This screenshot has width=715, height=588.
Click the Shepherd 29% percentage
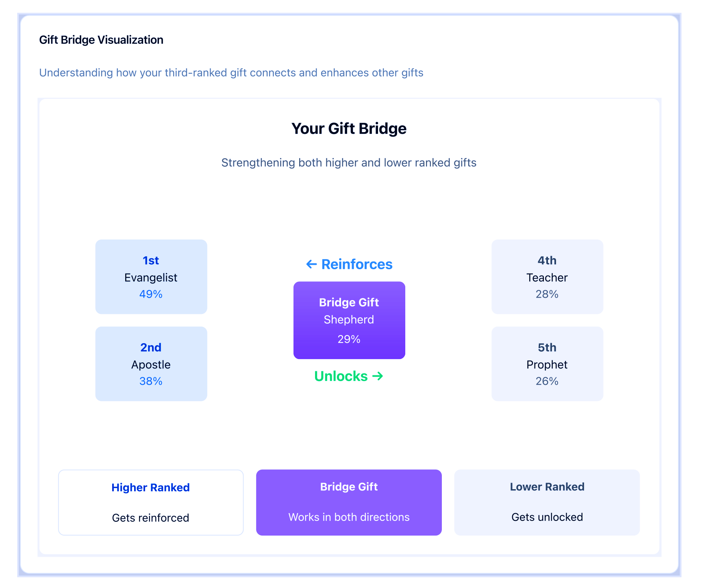coord(349,339)
